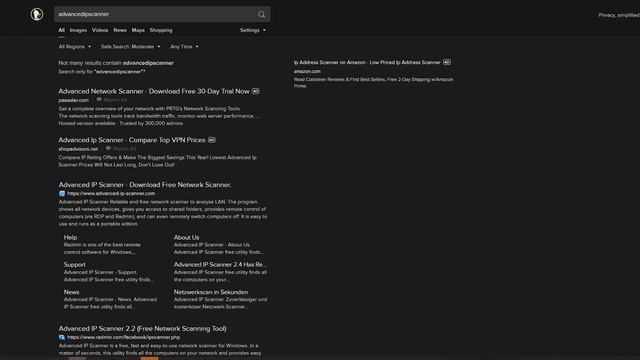Open Advanced IP Scanner 2.4 Has Re... sitelink

(220, 265)
